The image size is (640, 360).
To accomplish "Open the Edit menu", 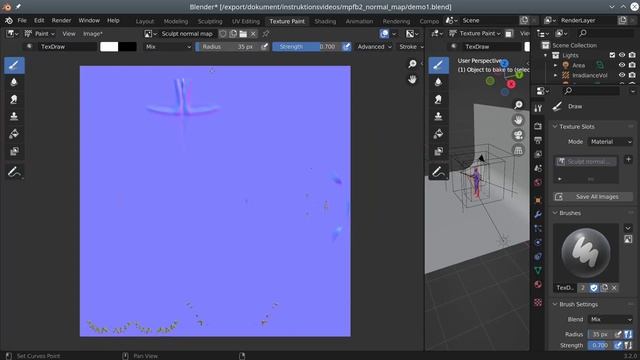I will point(39,20).
